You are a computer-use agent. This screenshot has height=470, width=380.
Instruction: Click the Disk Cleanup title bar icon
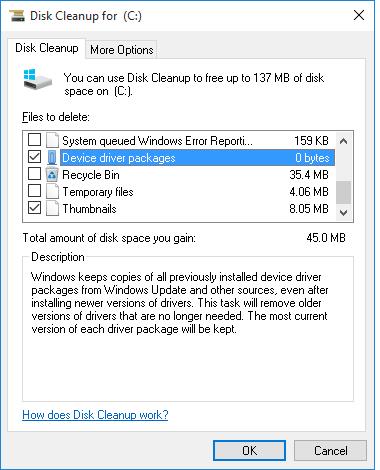click(x=17, y=16)
